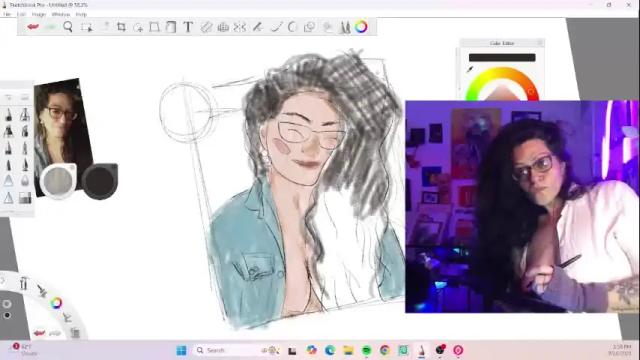Open File Explorer from taskbar
The image size is (640, 360).
pyautogui.click(x=348, y=350)
